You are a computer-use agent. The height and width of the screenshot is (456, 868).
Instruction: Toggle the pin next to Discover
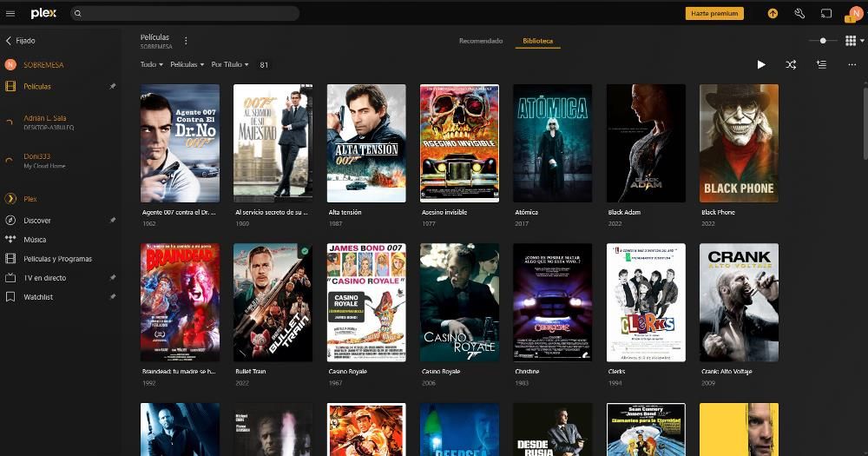112,220
